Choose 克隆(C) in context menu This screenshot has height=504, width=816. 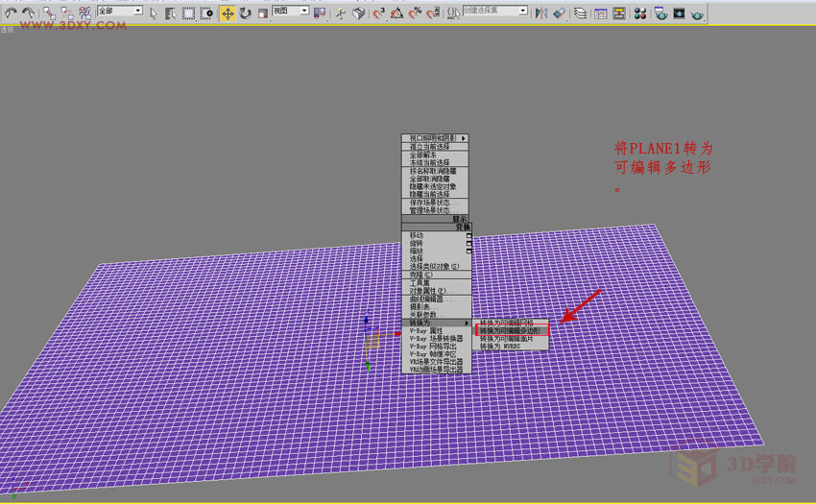click(x=437, y=275)
